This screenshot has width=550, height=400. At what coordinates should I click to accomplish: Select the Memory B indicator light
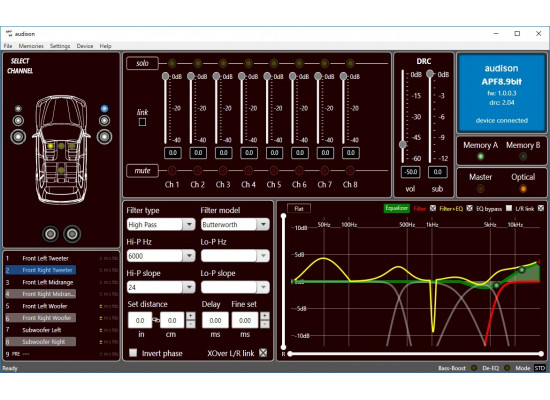click(x=523, y=156)
